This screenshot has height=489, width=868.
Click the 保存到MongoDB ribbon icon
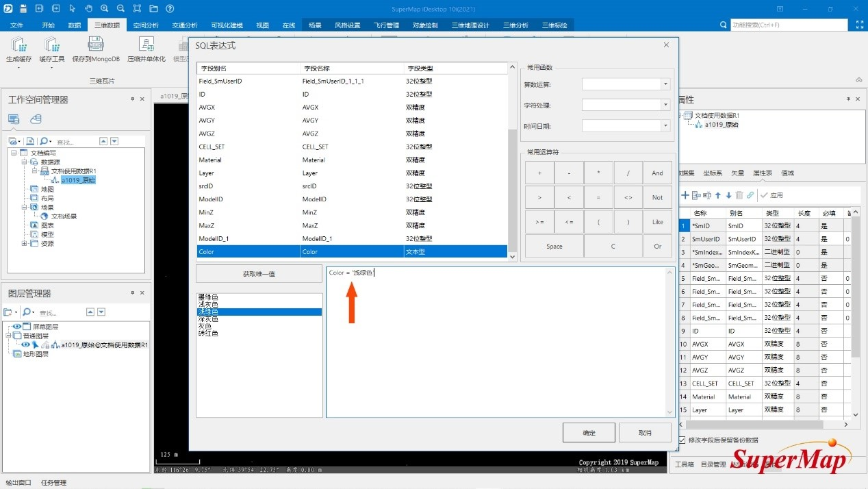tap(96, 45)
